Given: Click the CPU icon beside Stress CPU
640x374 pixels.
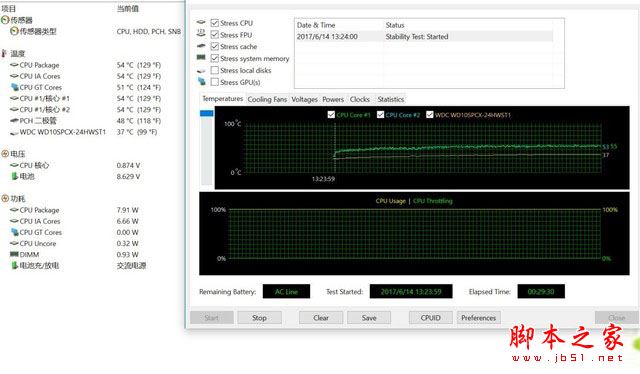Looking at the screenshot, I should [201, 22].
